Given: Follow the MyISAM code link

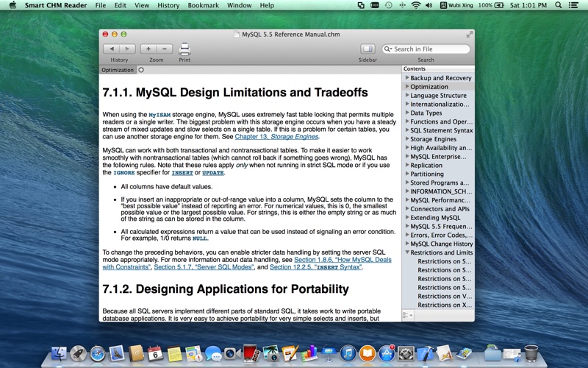Looking at the screenshot, I should click(x=159, y=115).
